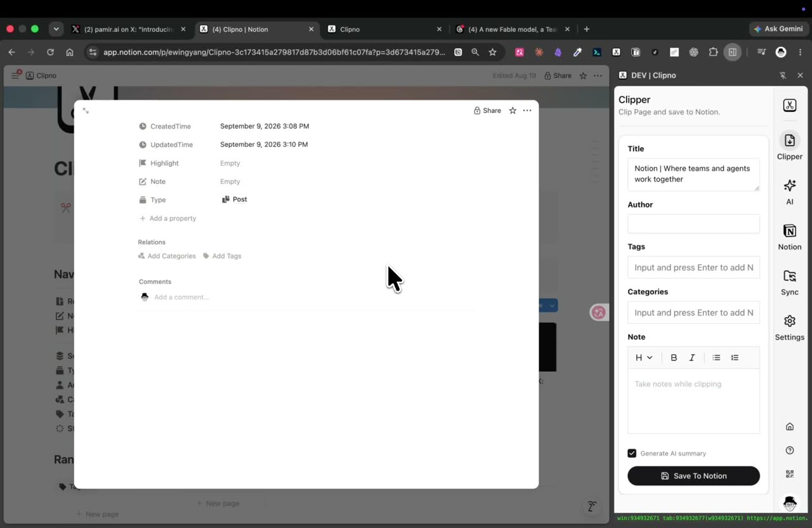The width and height of the screenshot is (812, 528).
Task: Open the QR code icon
Action: [x=790, y=474]
